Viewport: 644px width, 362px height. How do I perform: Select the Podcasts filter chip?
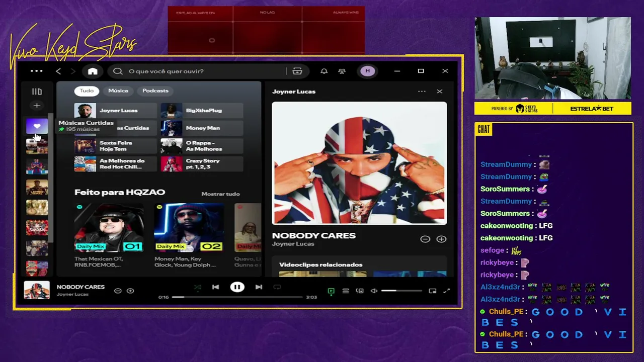click(x=155, y=90)
